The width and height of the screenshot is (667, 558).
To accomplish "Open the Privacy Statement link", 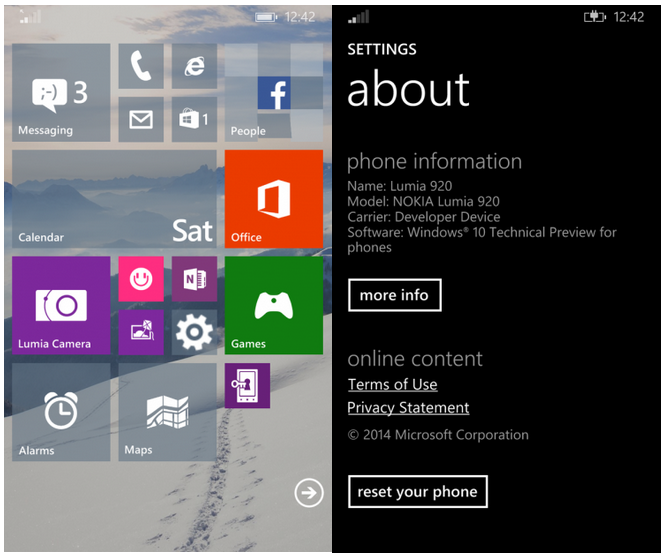I will pyautogui.click(x=408, y=408).
